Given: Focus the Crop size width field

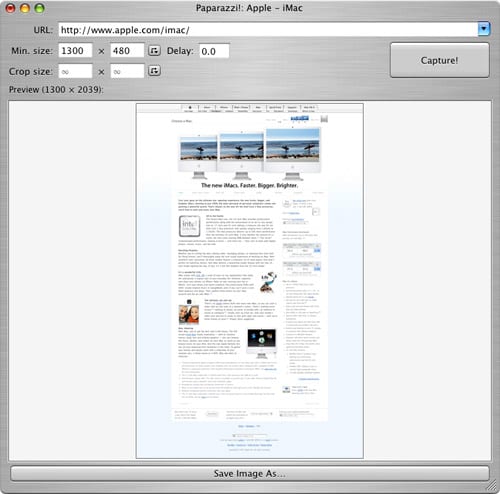Looking at the screenshot, I should tap(75, 71).
